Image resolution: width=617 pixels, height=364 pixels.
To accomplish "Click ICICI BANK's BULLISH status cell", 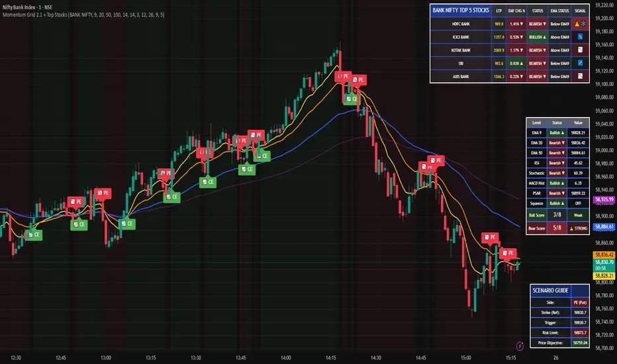I will [538, 37].
